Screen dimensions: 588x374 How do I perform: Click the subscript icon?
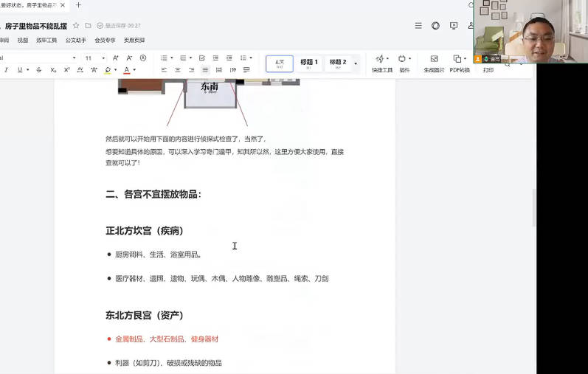click(53, 70)
